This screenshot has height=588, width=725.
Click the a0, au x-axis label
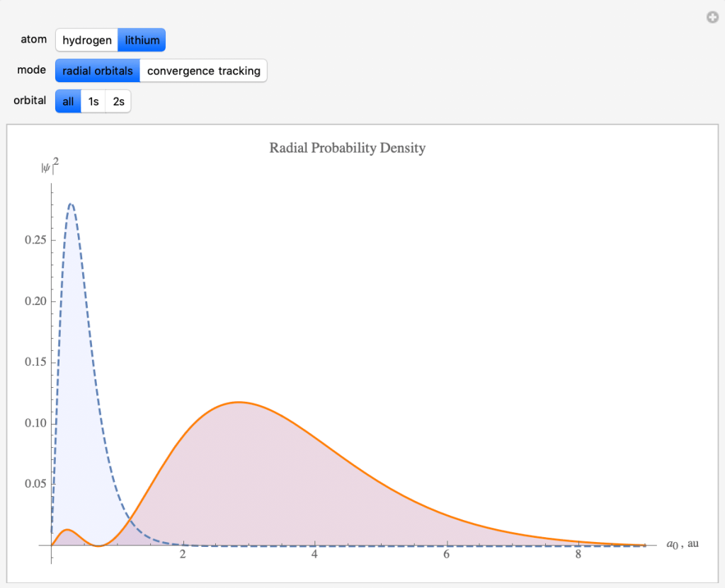682,544
